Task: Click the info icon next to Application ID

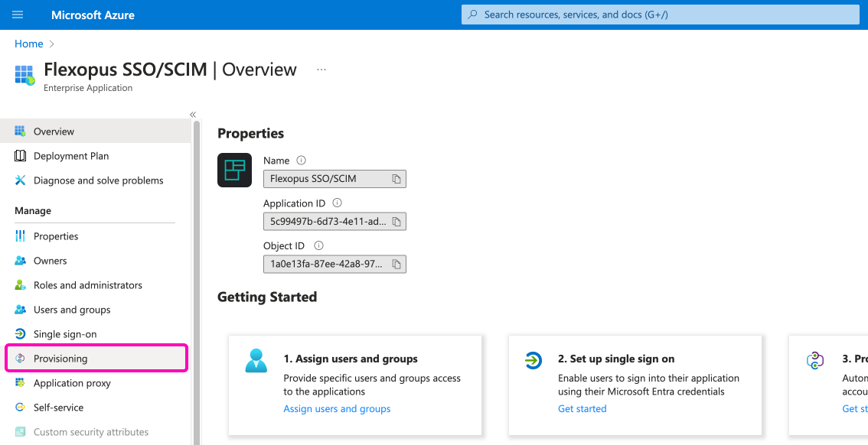Action: pos(337,203)
